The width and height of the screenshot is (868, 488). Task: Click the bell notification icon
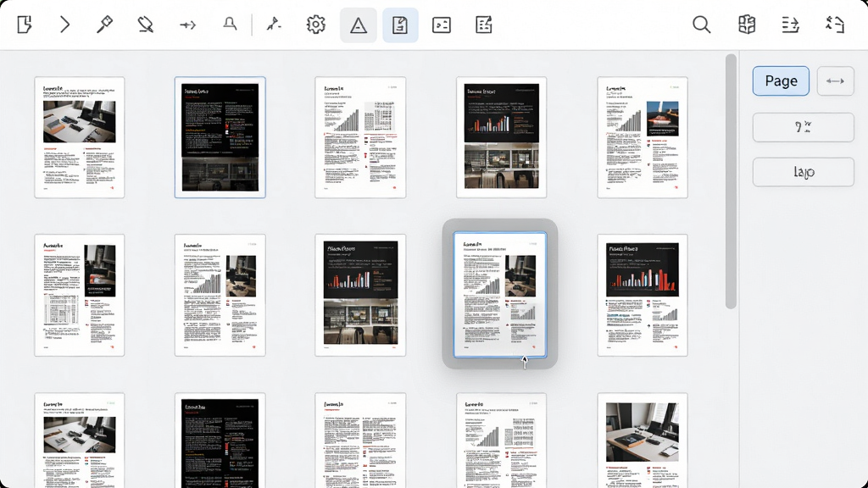(x=229, y=25)
